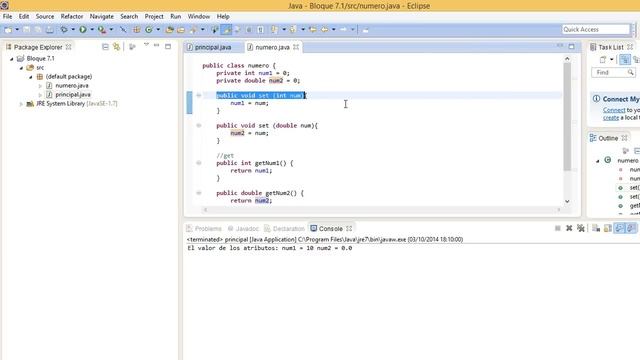Expand the numero.java tree node
This screenshot has width=640, height=360.
[40, 86]
